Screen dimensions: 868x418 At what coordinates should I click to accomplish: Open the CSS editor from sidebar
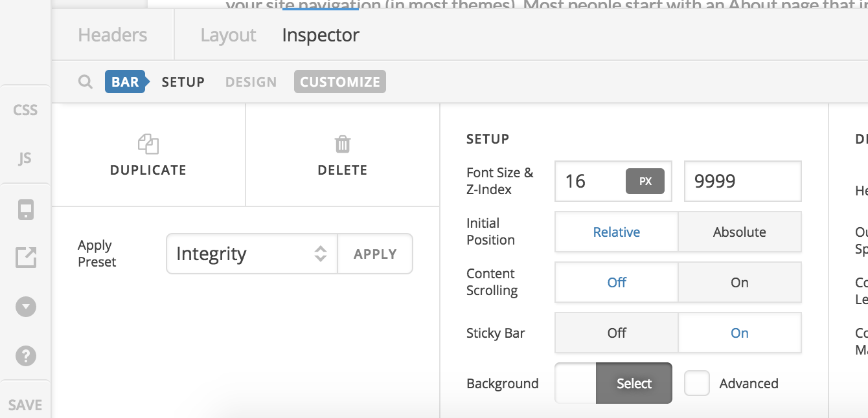click(25, 110)
